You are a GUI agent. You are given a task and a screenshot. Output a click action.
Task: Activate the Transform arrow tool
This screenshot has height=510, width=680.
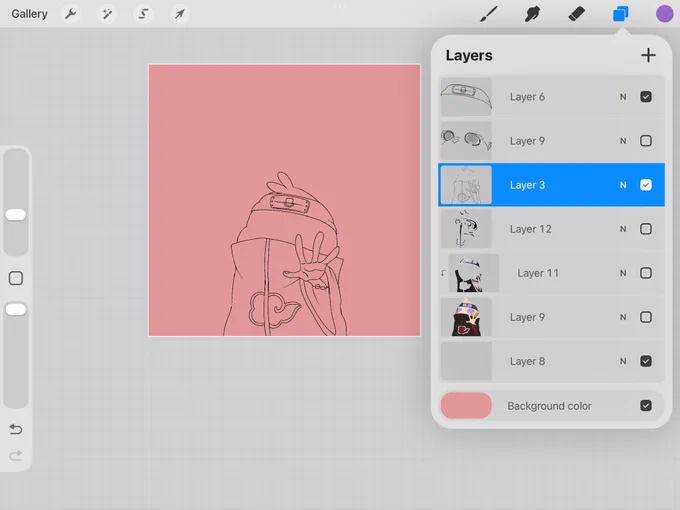180,14
